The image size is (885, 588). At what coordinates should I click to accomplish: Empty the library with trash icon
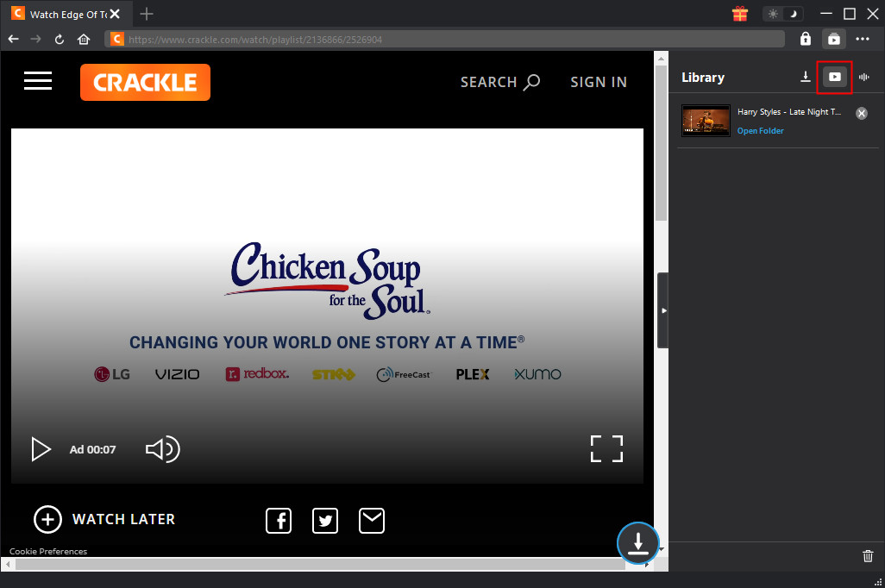(x=868, y=556)
